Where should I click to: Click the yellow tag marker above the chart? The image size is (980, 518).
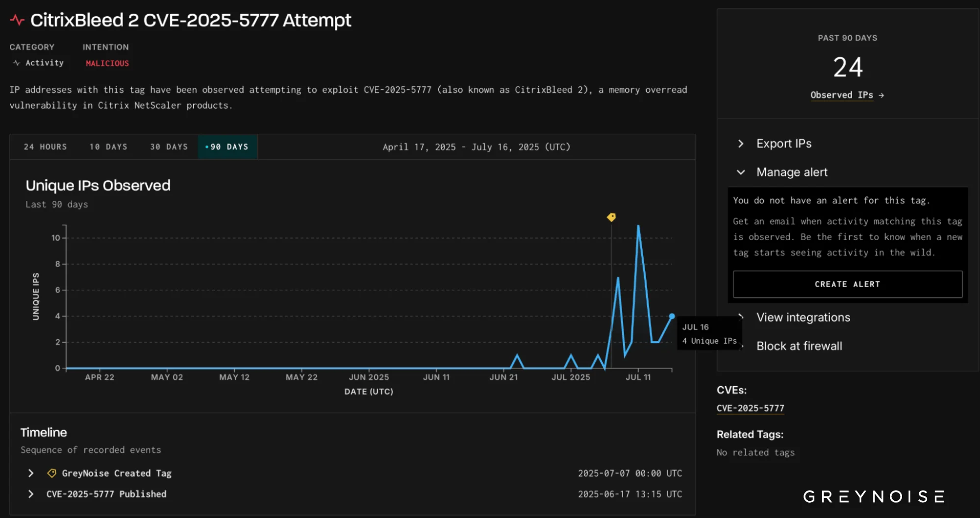[611, 217]
